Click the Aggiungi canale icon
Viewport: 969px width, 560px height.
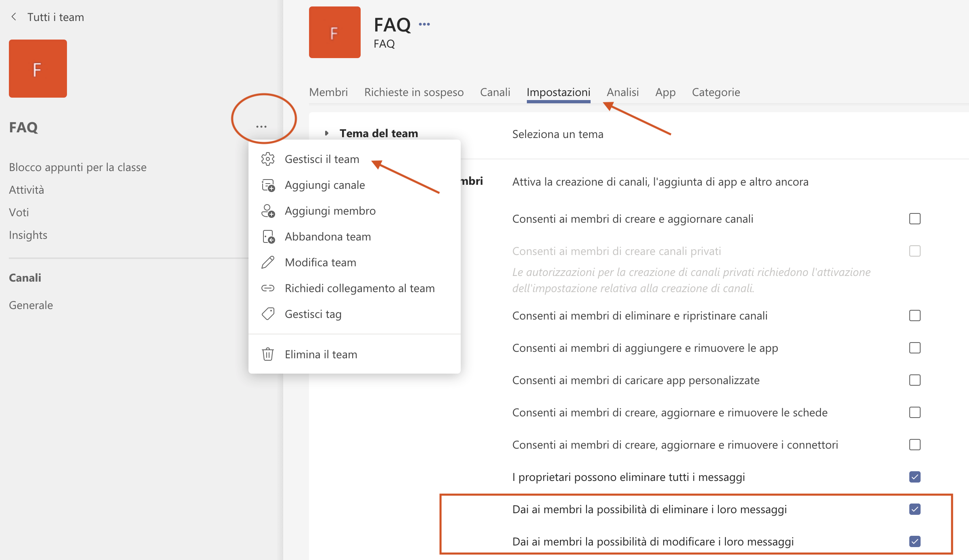(268, 185)
